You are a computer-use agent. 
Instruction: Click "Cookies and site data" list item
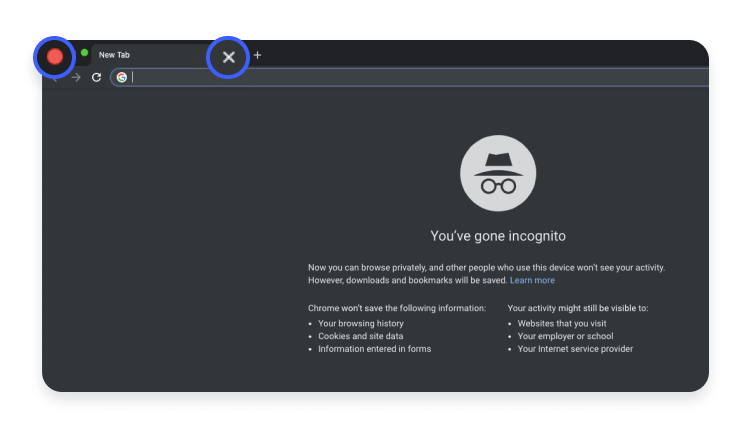pyautogui.click(x=361, y=336)
